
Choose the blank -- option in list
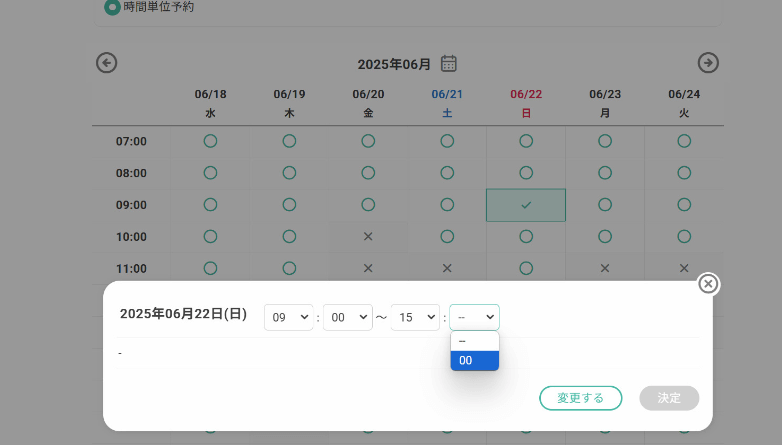pos(474,341)
